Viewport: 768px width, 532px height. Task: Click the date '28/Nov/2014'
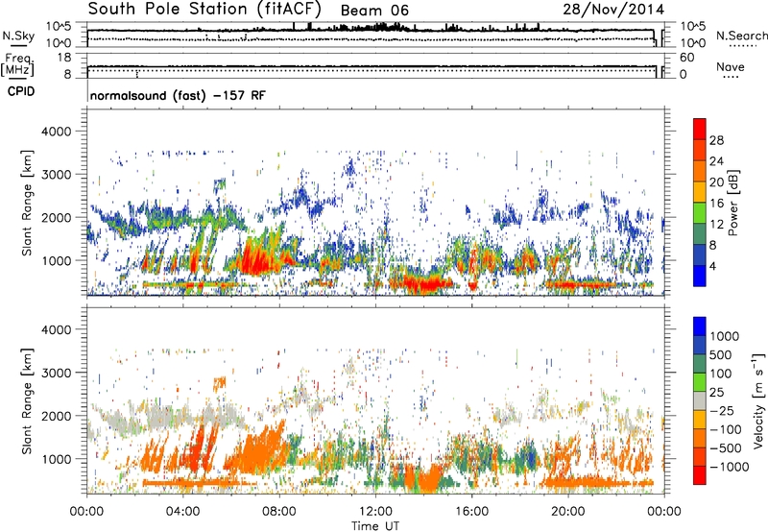click(613, 10)
